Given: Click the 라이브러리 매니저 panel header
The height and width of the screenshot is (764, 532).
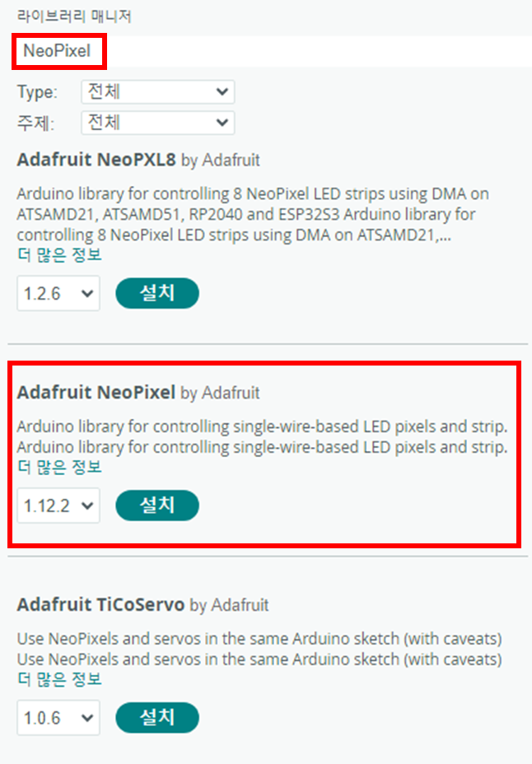Looking at the screenshot, I should click(73, 16).
